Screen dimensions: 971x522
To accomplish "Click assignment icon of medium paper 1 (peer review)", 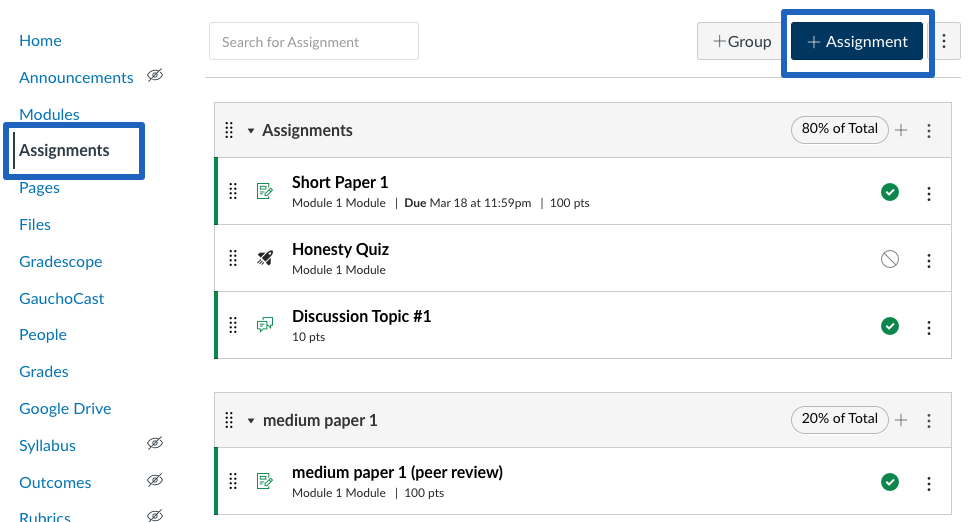I will tap(265, 481).
